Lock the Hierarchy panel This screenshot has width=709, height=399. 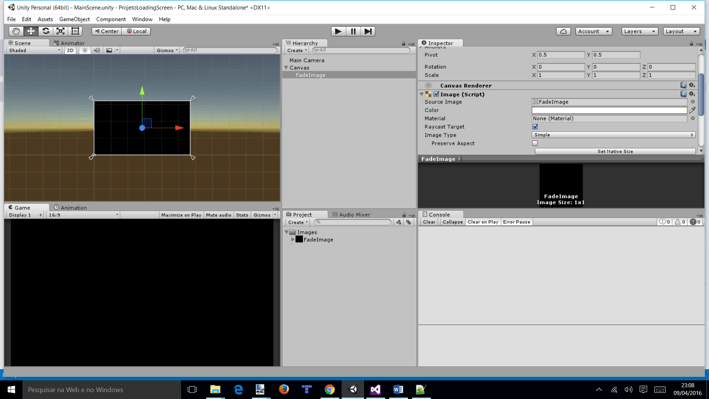click(403, 43)
